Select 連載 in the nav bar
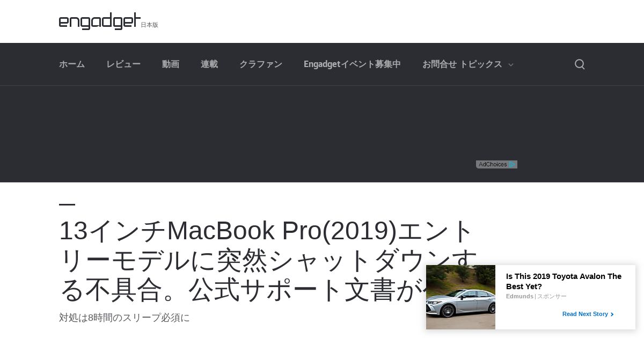This screenshot has height=338, width=644. 209,64
